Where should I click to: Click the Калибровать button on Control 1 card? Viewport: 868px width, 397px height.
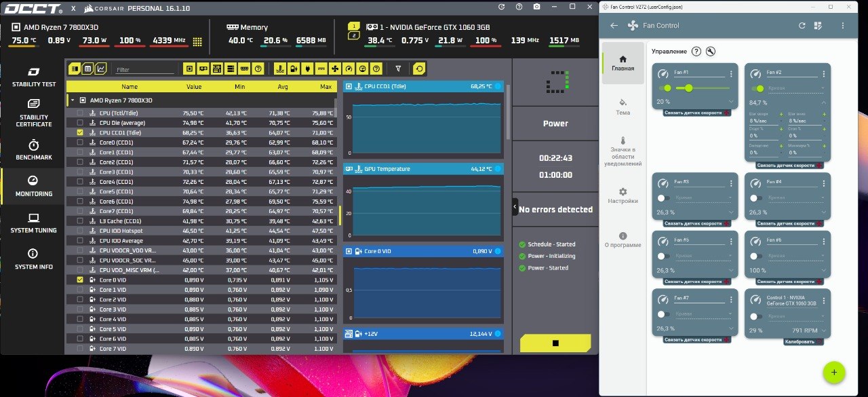pos(804,341)
